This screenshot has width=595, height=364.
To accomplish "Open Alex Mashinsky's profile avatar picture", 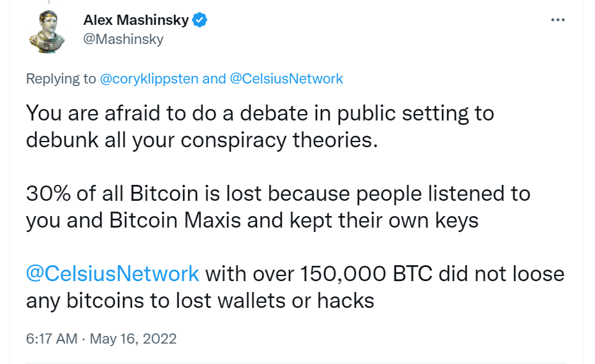I will 48,33.
